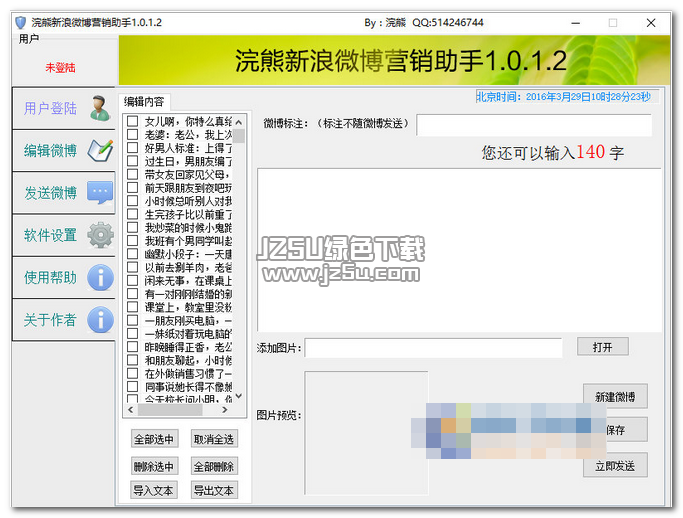The width and height of the screenshot is (683, 518).
Task: Click the 取消全选 button
Action: [214, 439]
